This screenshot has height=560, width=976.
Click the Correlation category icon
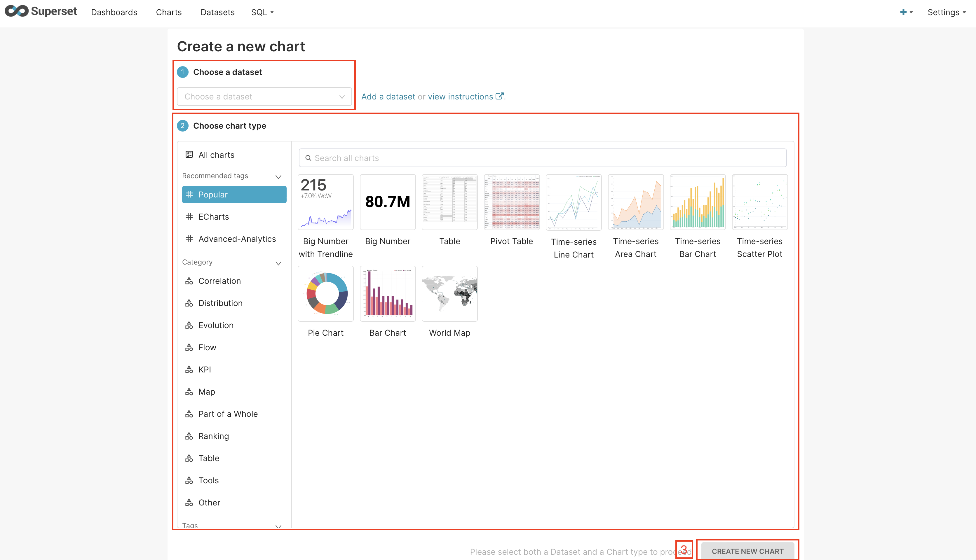(189, 281)
